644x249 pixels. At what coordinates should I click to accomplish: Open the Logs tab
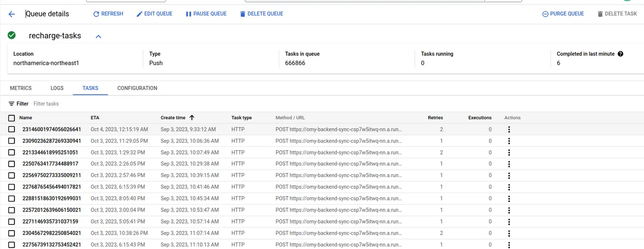[x=57, y=88]
